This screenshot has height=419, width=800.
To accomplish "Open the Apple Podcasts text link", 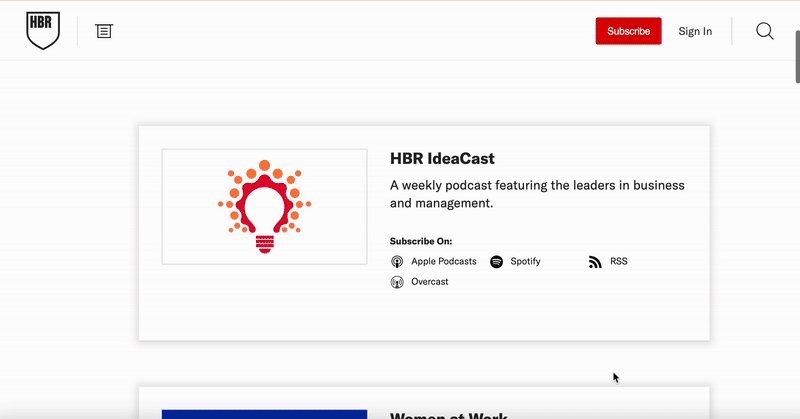I will point(443,261).
